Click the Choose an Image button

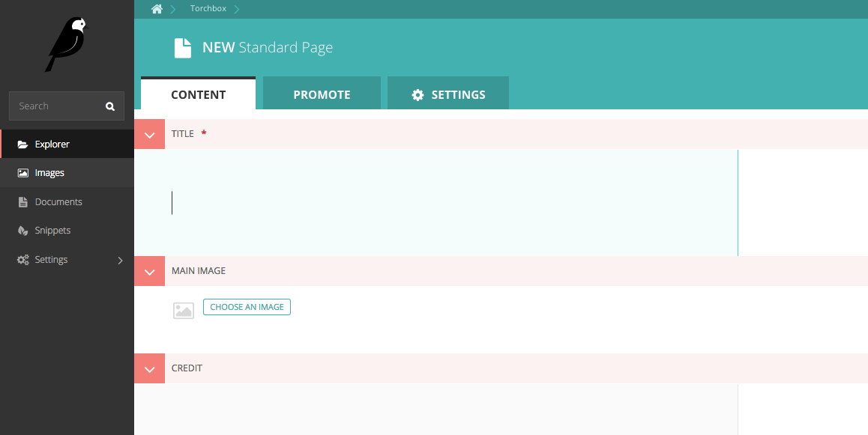click(x=247, y=307)
